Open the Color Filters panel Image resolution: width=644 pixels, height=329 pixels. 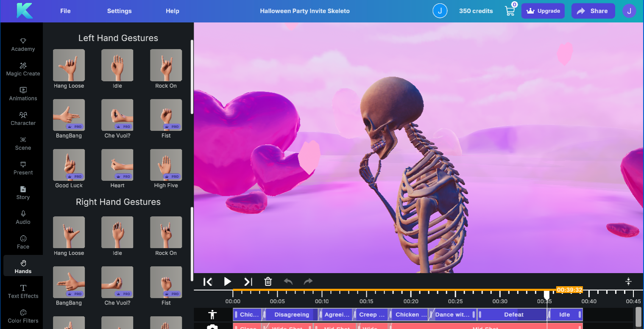[22, 316]
